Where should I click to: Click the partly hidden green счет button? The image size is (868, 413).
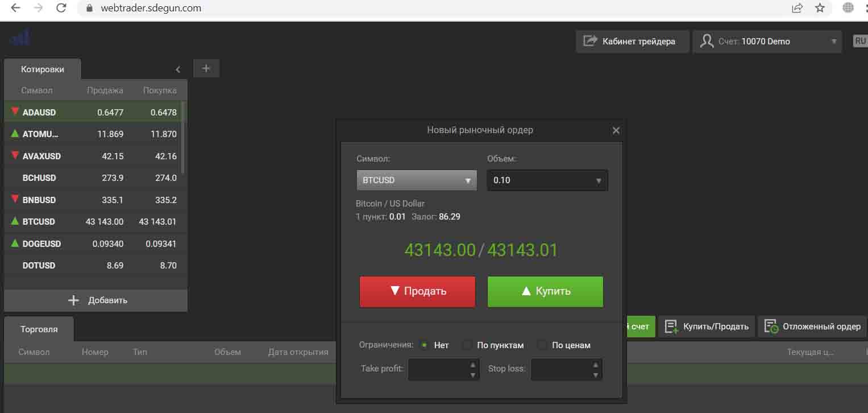(x=641, y=327)
